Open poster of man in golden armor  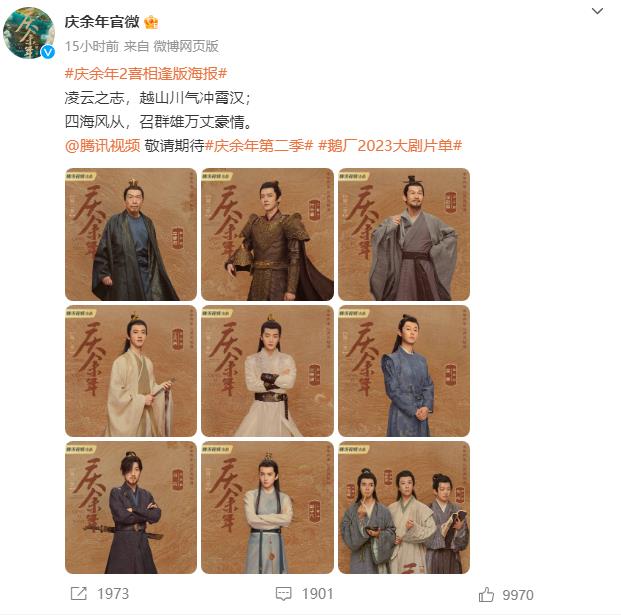[x=267, y=234]
